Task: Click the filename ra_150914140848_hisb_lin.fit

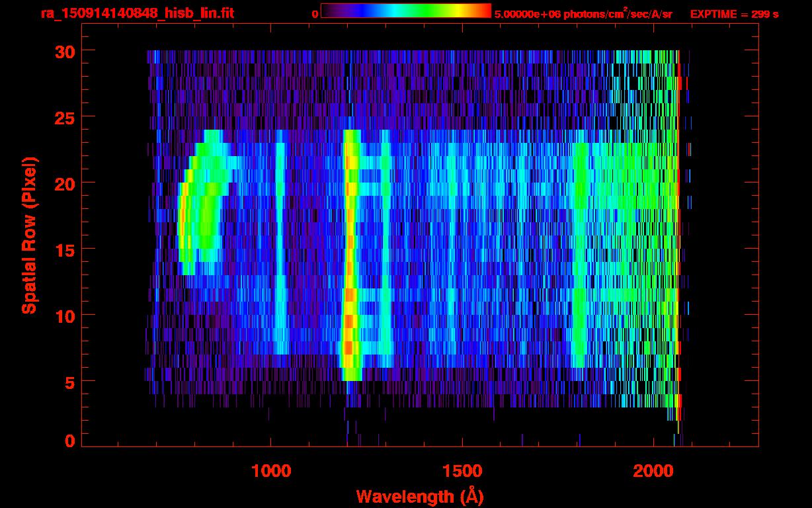Action: [137, 13]
